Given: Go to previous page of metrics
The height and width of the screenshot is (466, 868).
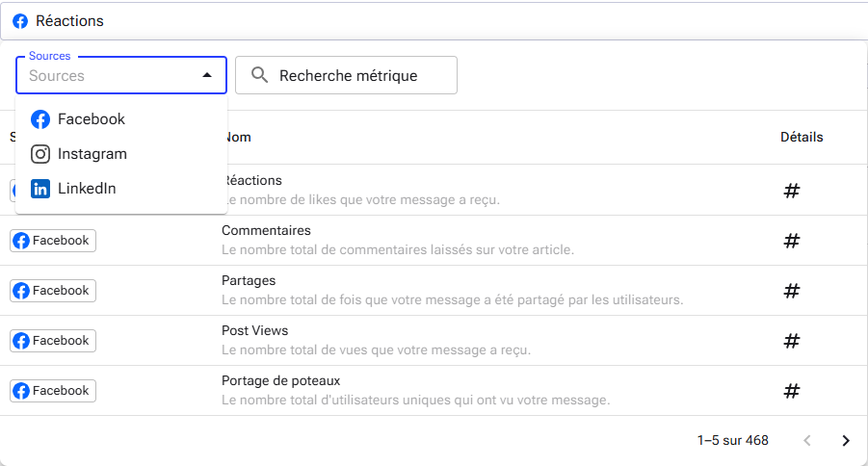Looking at the screenshot, I should [x=807, y=441].
